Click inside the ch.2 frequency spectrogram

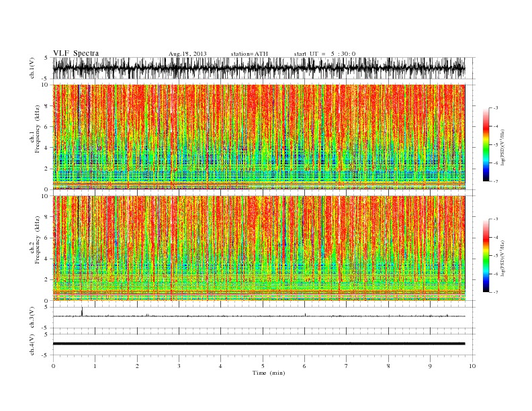[x=259, y=248]
